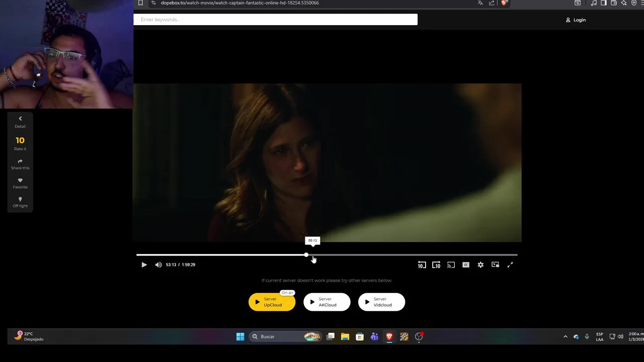Open Brave playlist music note icon
The width and height of the screenshot is (644, 362).
click(x=594, y=3)
